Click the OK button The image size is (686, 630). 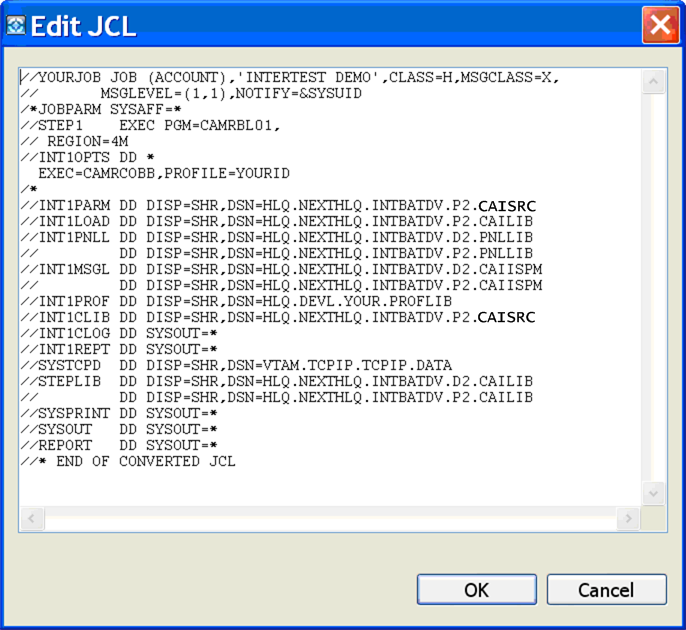click(x=476, y=590)
